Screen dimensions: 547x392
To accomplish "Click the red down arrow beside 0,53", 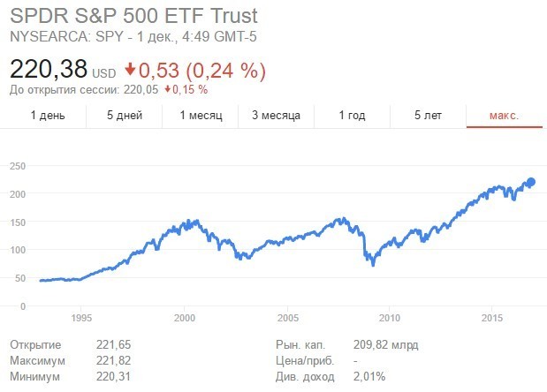I will click(131, 70).
